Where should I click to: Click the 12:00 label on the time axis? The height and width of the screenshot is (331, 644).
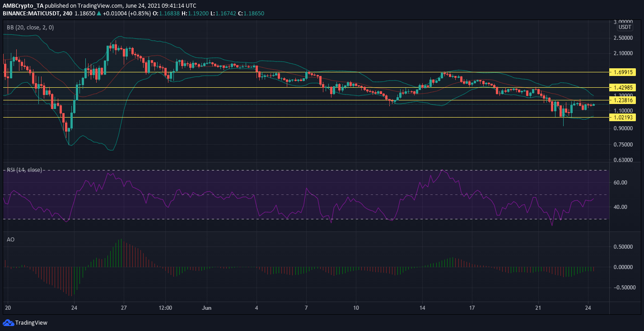click(x=166, y=308)
